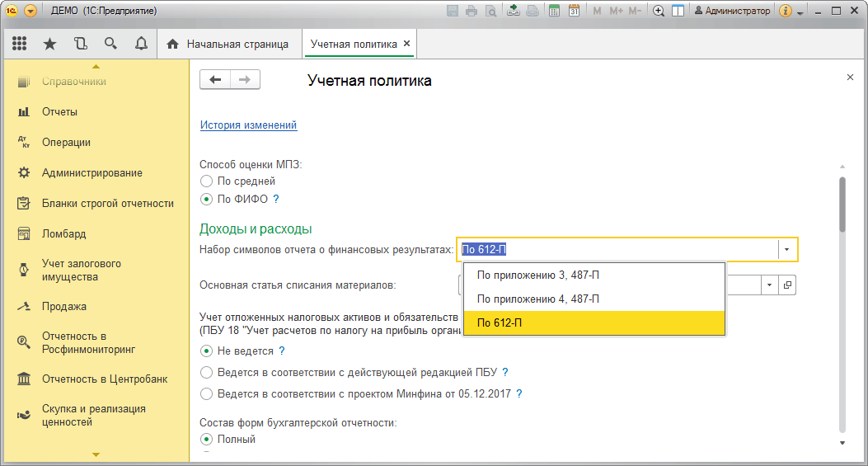
Task: Click the M+ memory button
Action: point(616,11)
